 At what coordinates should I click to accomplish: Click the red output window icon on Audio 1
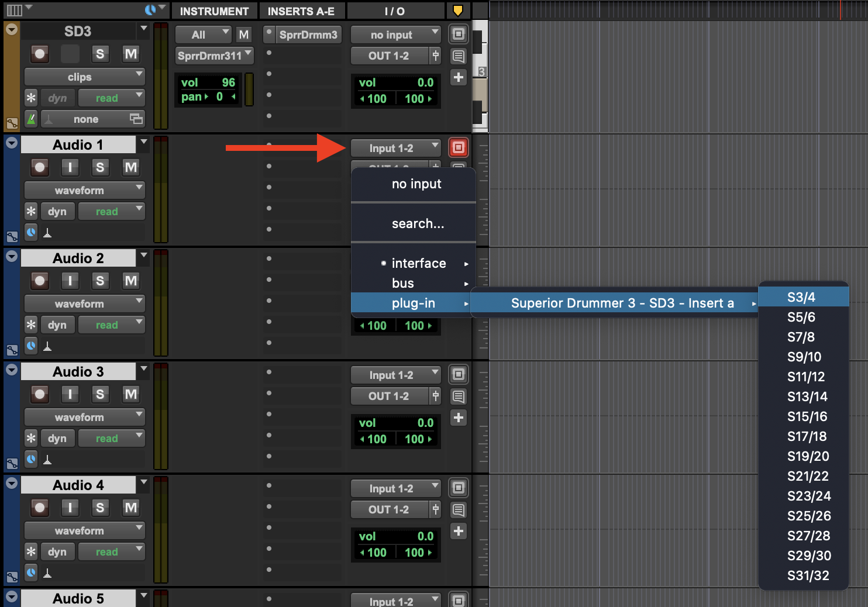pos(459,147)
